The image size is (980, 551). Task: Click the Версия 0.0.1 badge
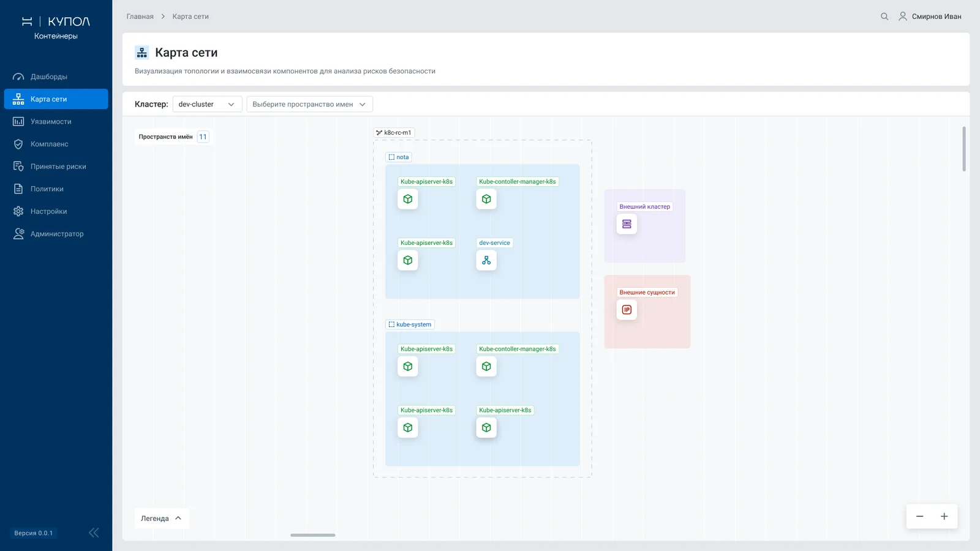coord(34,533)
